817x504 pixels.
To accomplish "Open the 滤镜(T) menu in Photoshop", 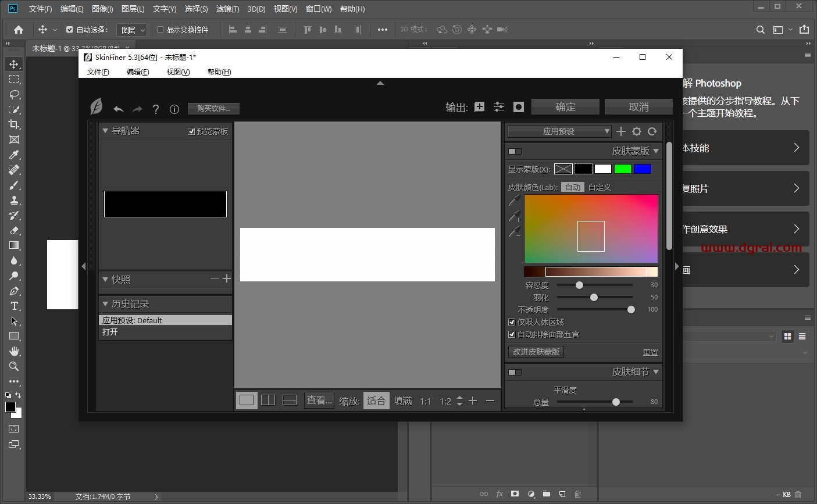I will click(x=227, y=9).
